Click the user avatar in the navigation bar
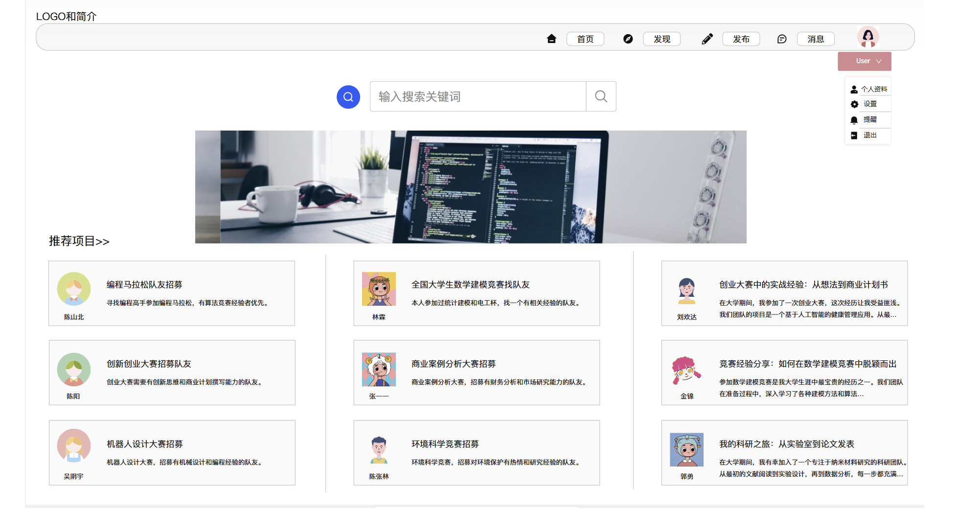The width and height of the screenshot is (980, 510). tap(868, 37)
